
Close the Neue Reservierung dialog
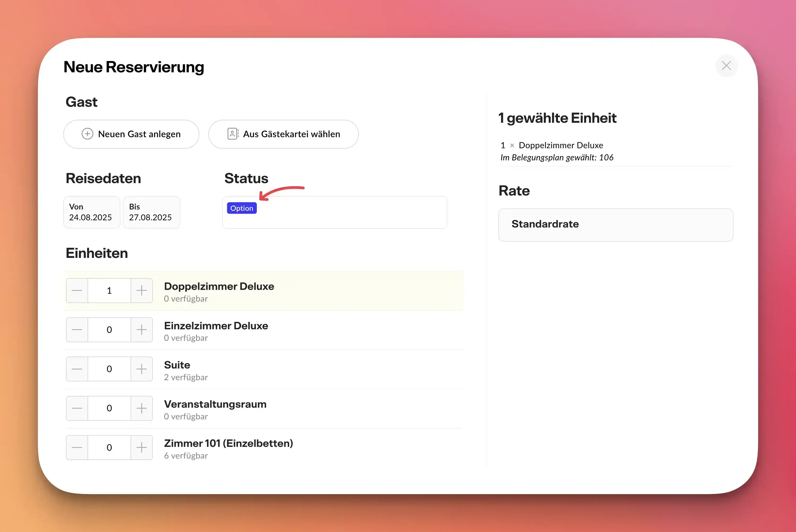(x=726, y=66)
